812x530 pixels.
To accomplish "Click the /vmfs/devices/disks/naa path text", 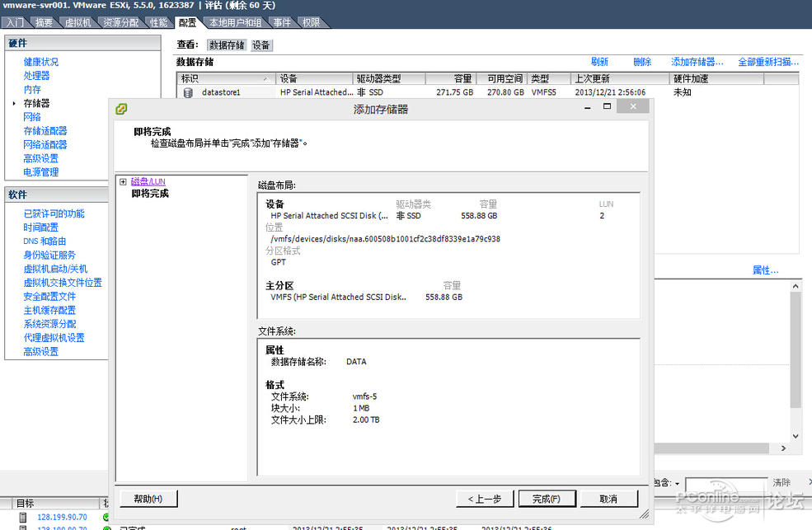I will tap(385, 239).
